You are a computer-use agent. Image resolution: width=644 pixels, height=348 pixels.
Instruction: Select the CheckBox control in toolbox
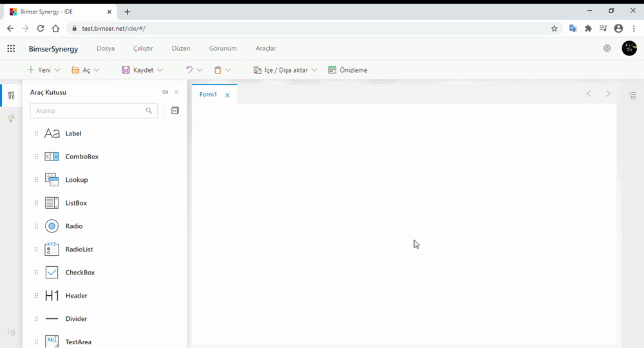click(x=80, y=273)
